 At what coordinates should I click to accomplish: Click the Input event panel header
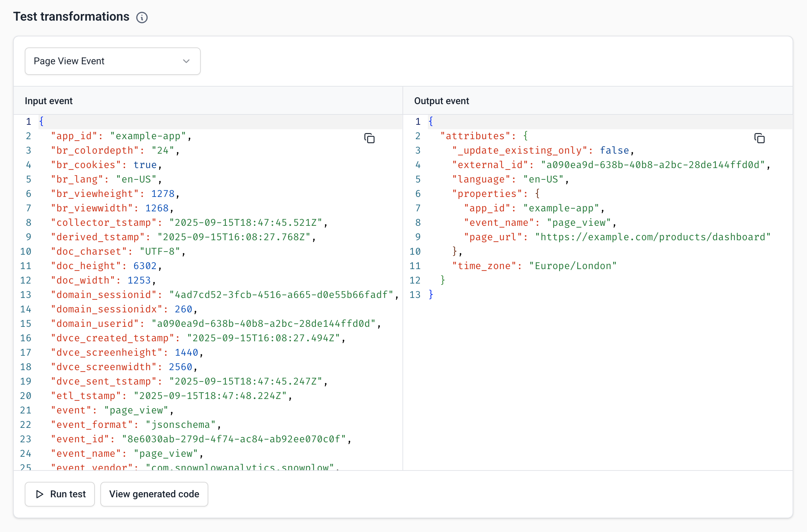point(48,101)
